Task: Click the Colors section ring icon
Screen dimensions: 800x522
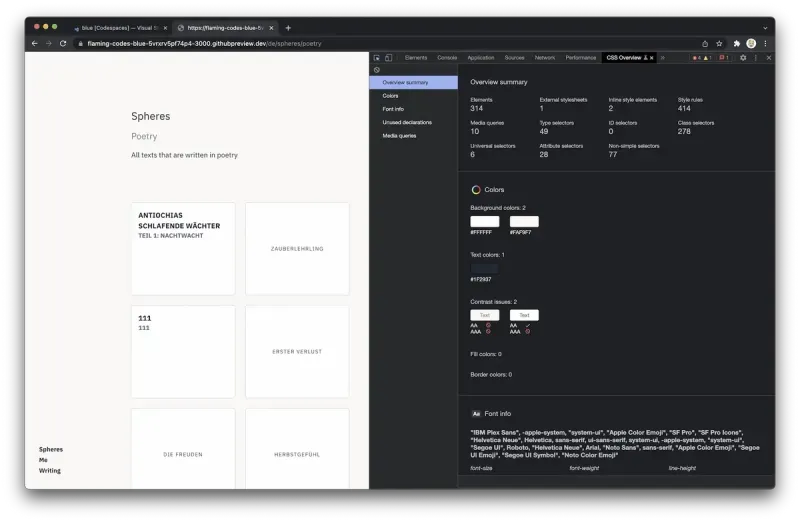Action: pos(476,190)
